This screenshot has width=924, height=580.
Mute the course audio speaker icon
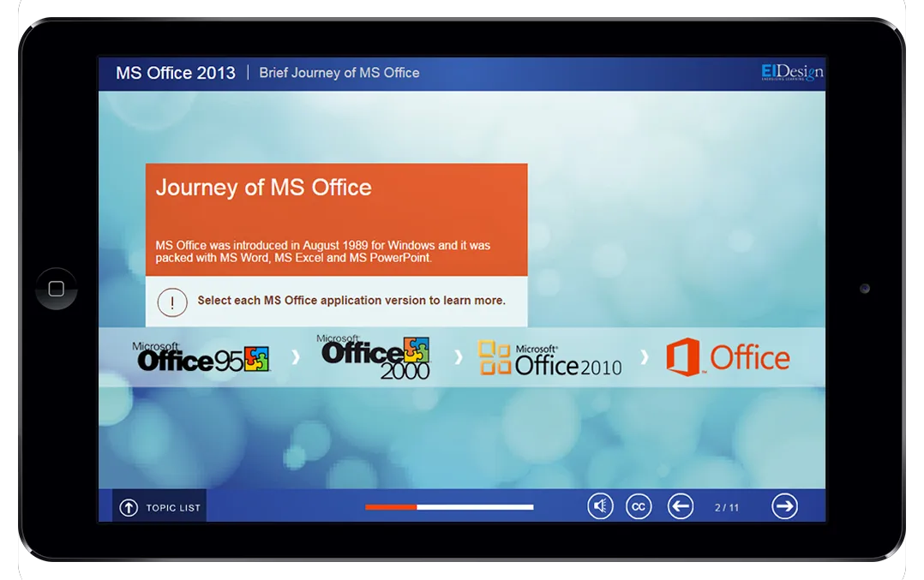coord(600,506)
